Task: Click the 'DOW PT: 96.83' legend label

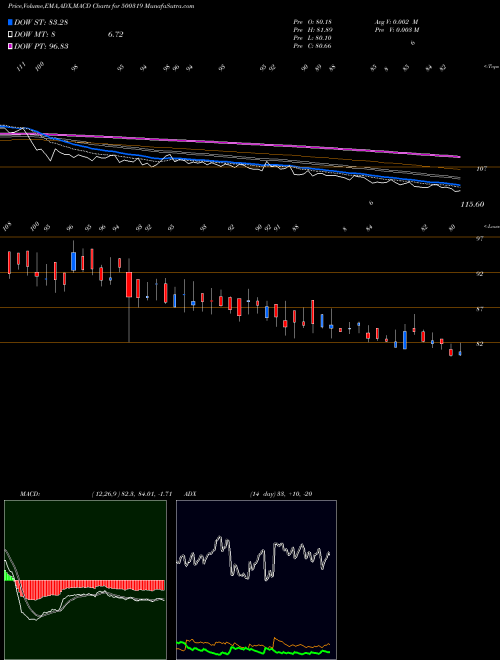Action: pos(41,46)
